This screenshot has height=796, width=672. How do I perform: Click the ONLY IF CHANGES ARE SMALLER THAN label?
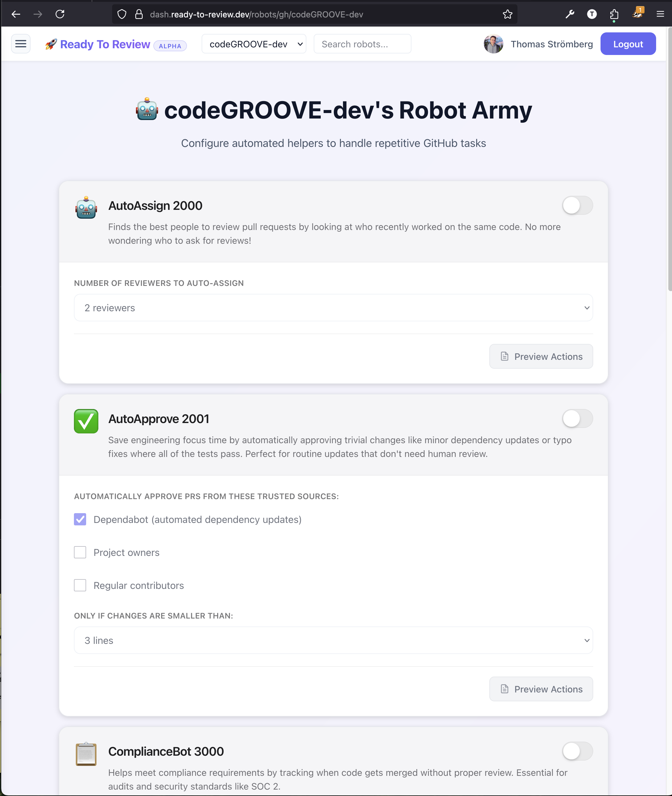coord(154,615)
